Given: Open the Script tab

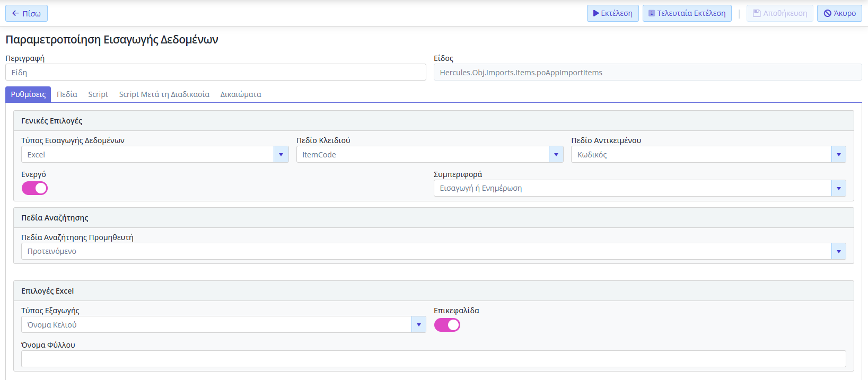Looking at the screenshot, I should 98,94.
